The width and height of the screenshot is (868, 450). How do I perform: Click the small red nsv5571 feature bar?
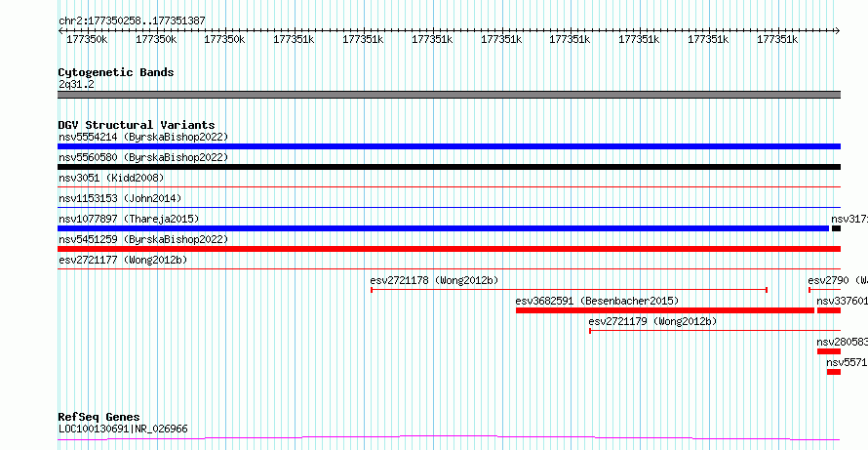coord(834,372)
